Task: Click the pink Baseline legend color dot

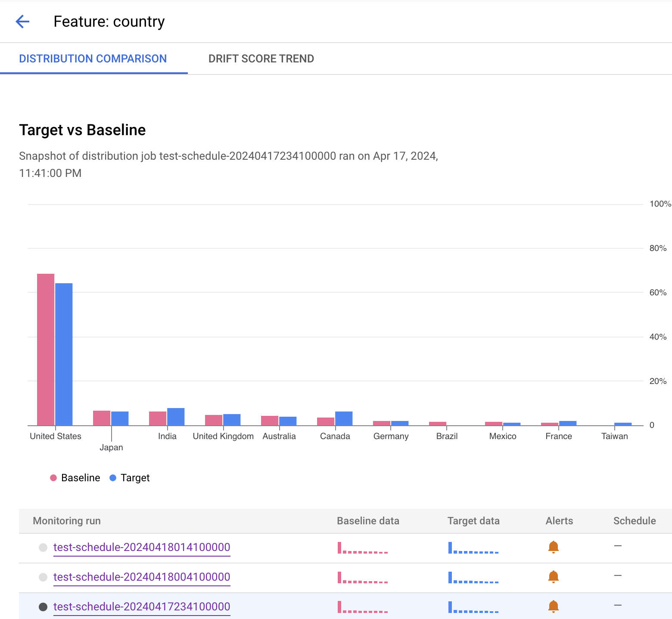Action: tap(53, 477)
